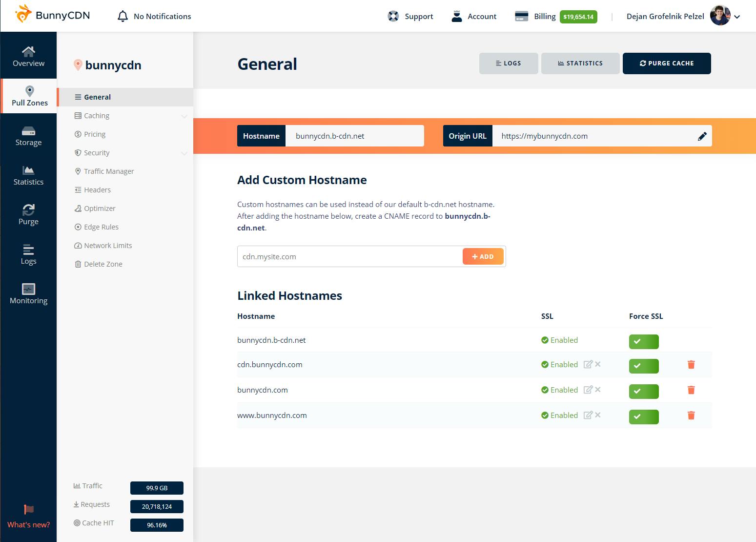
Task: Edit SSL for cdn.bunnycdn.com with edit icon
Action: [x=588, y=364]
